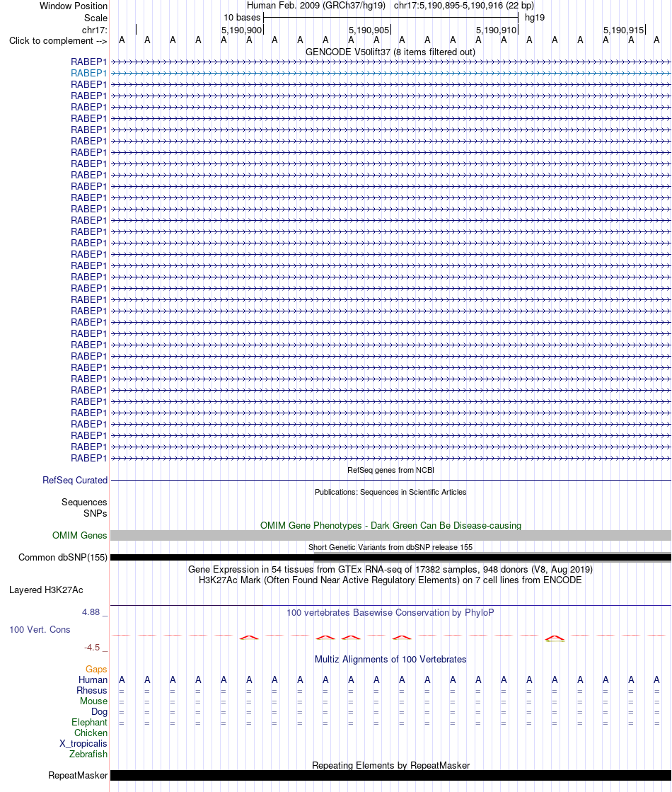Click the 'RefSeq genes from NCBI' title

390,470
